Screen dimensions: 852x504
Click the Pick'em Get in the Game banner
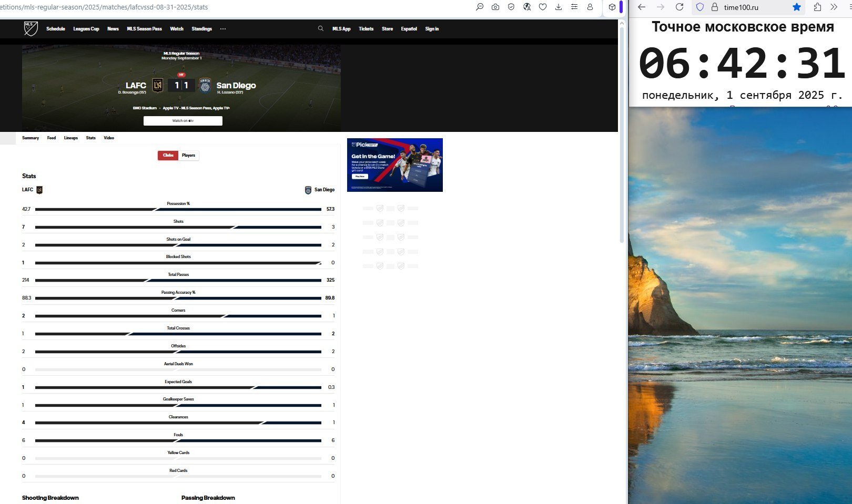coord(394,165)
